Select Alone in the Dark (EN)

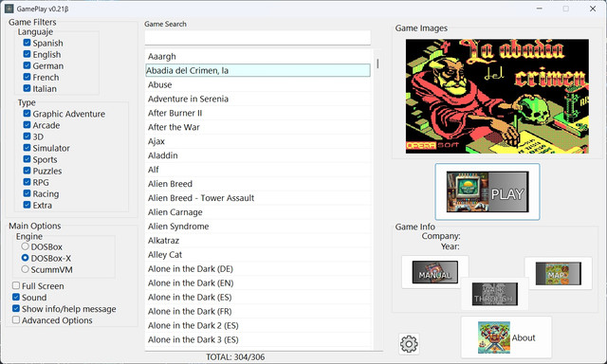pos(258,283)
